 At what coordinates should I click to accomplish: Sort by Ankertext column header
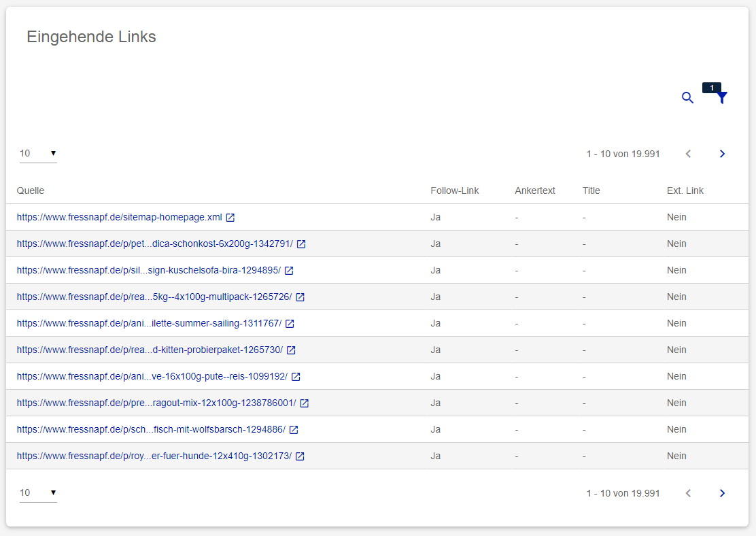[534, 190]
